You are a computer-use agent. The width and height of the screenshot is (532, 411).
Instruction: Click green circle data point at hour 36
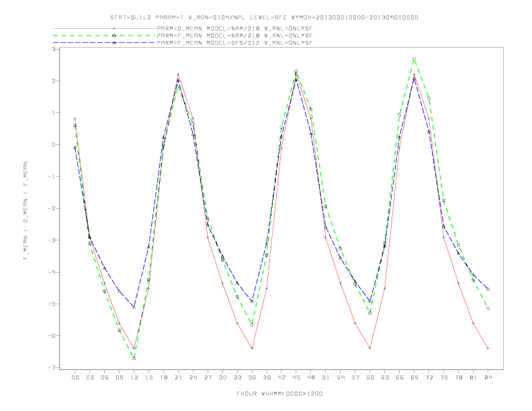(x=252, y=325)
